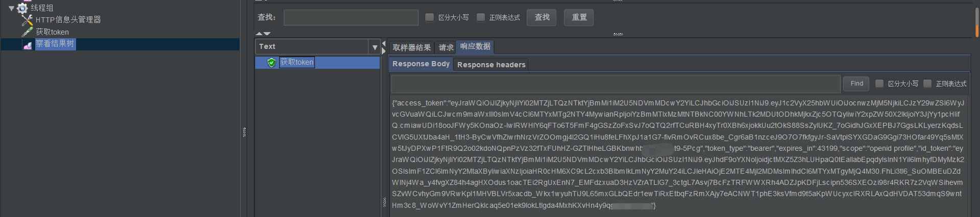
Task: Click the split pane collapse arrows above Text
Action: click(263, 34)
